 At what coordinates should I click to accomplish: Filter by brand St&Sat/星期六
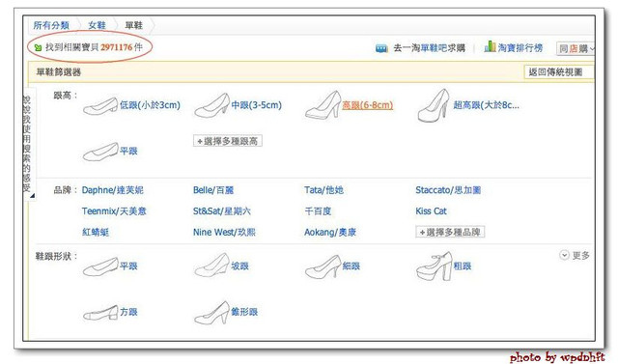point(222,211)
